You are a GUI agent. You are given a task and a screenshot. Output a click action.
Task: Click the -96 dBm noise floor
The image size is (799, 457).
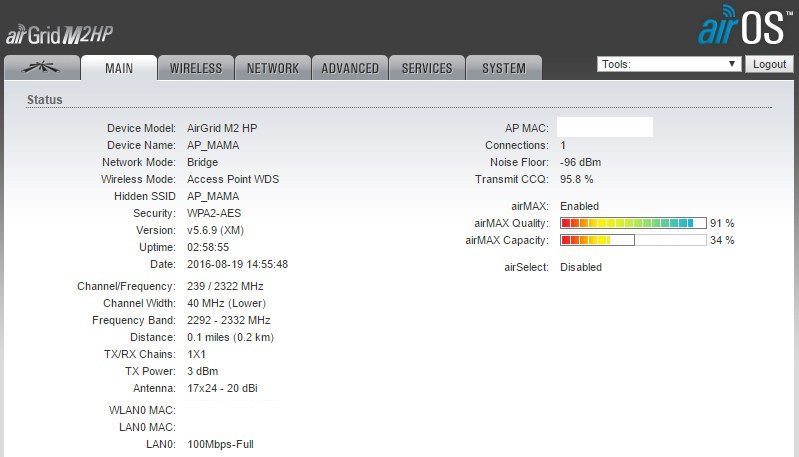point(580,162)
